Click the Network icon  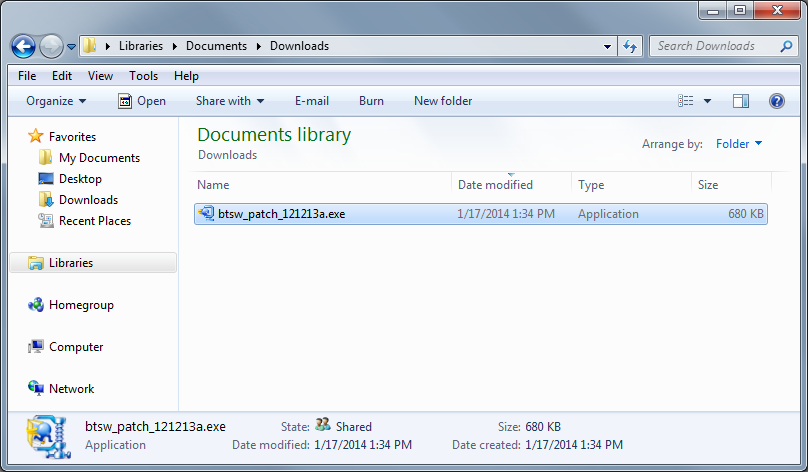(36, 388)
